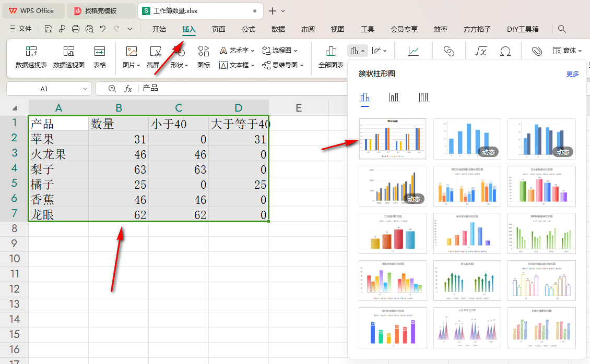Switch to the 视图 ribbon tab
This screenshot has width=590, height=364.
click(x=337, y=29)
